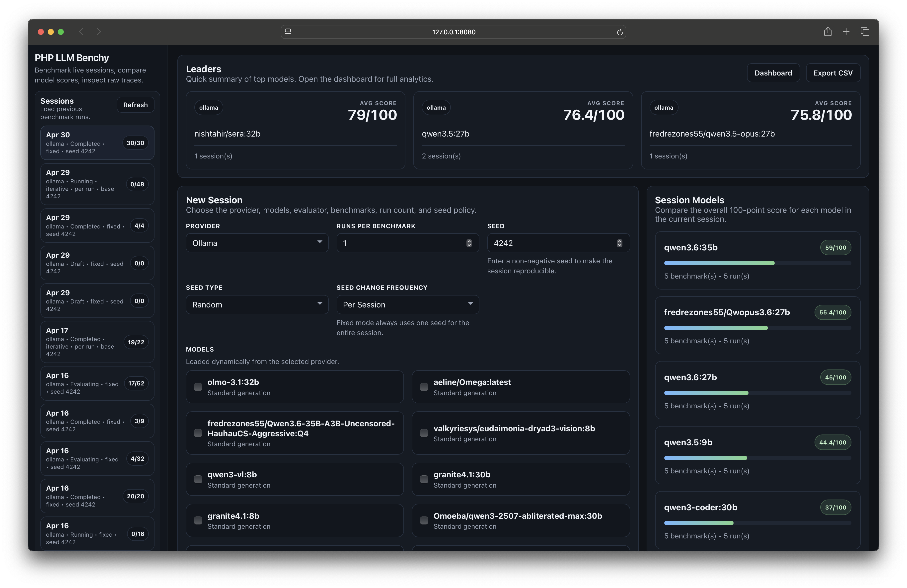Open the Safari share icon
907x588 pixels.
click(828, 32)
